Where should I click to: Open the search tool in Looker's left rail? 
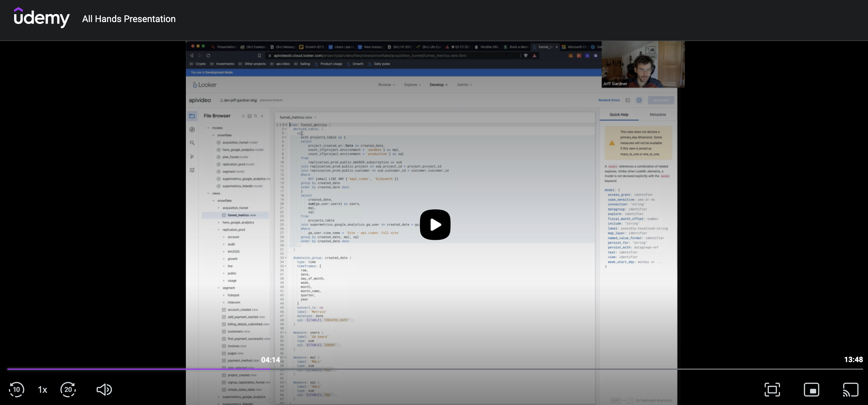(x=192, y=143)
